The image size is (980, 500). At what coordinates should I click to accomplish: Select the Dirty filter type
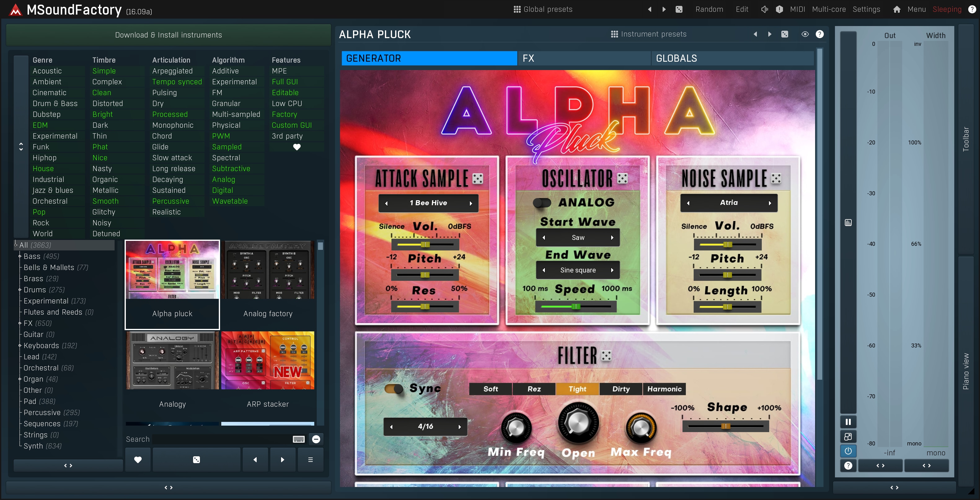coord(621,389)
